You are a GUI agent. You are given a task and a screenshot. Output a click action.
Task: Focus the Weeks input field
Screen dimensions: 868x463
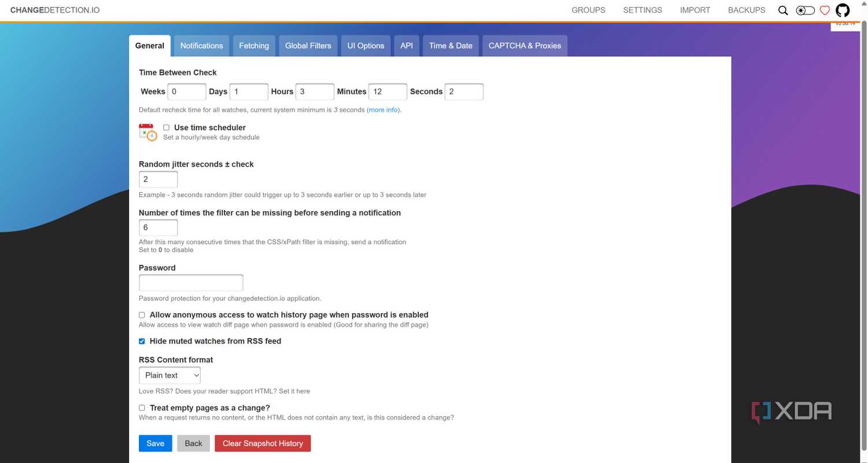pyautogui.click(x=187, y=91)
